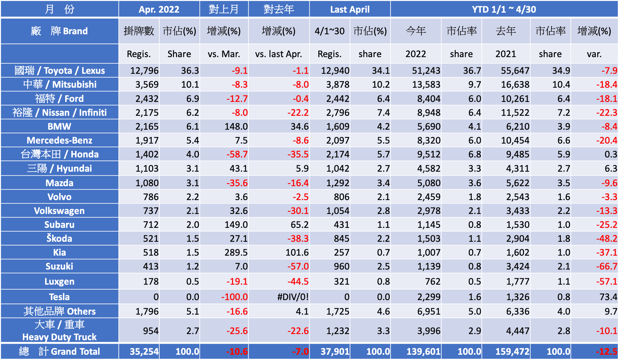Image resolution: width=620 pixels, height=364 pixels.
Task: Select Suzuki YTD var. value -66.7
Action: 607,266
